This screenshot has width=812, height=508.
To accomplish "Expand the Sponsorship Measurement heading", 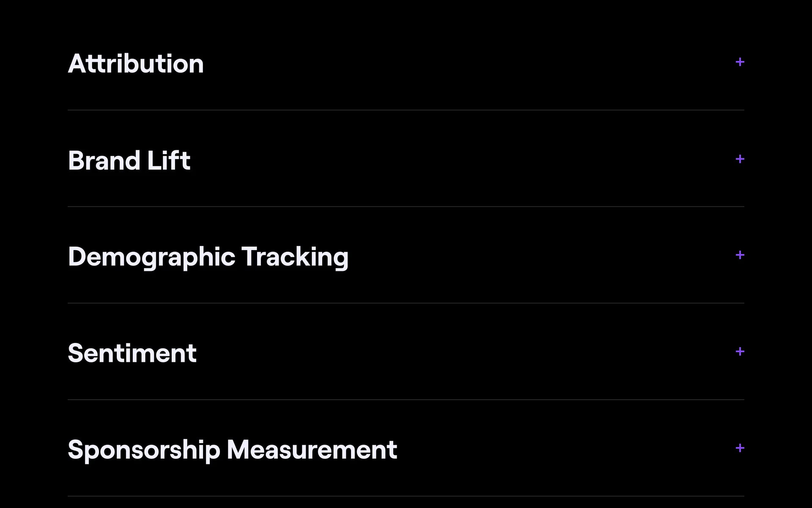I will pos(232,450).
